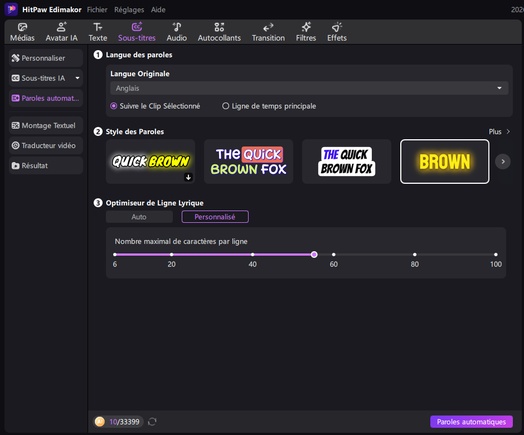The image size is (524, 435).
Task: Click the character limit slider handle
Action: [314, 255]
